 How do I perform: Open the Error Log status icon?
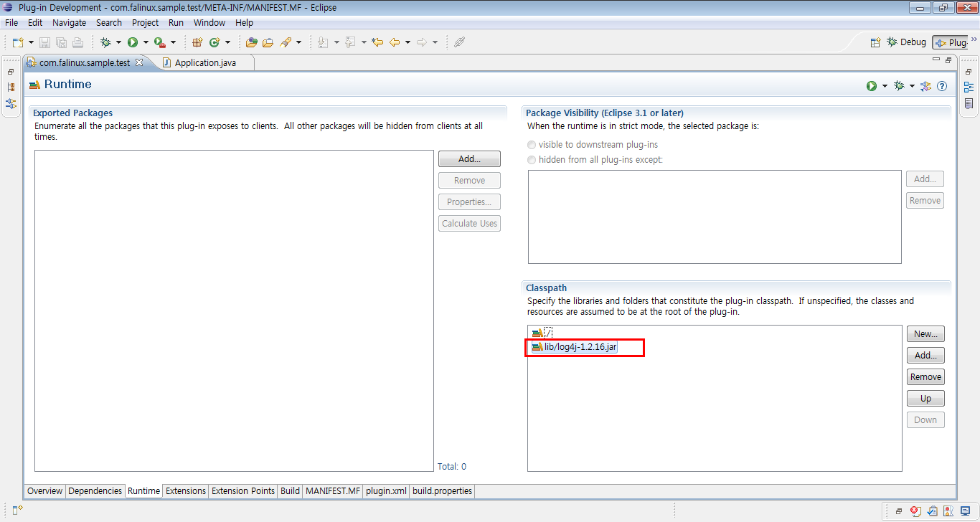pyautogui.click(x=915, y=511)
